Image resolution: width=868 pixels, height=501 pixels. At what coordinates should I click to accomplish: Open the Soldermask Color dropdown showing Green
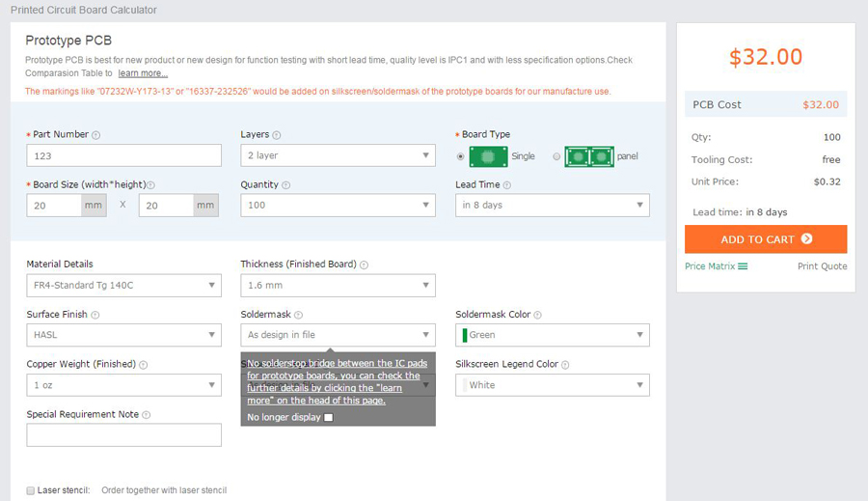point(552,335)
